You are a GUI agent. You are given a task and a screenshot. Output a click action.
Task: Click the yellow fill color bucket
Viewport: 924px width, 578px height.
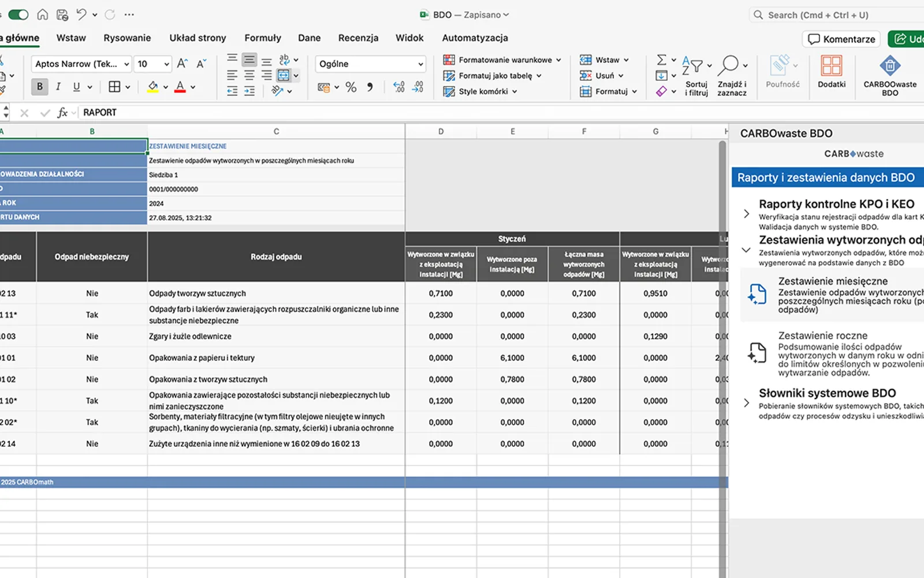tap(152, 87)
